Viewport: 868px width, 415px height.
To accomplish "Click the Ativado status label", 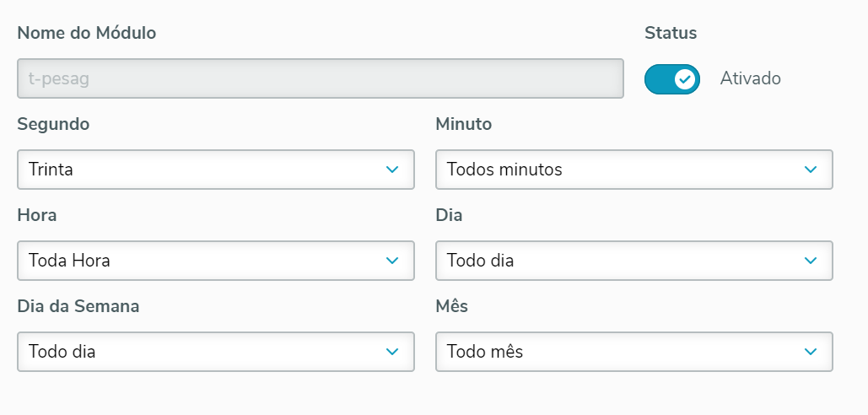I will pos(750,78).
